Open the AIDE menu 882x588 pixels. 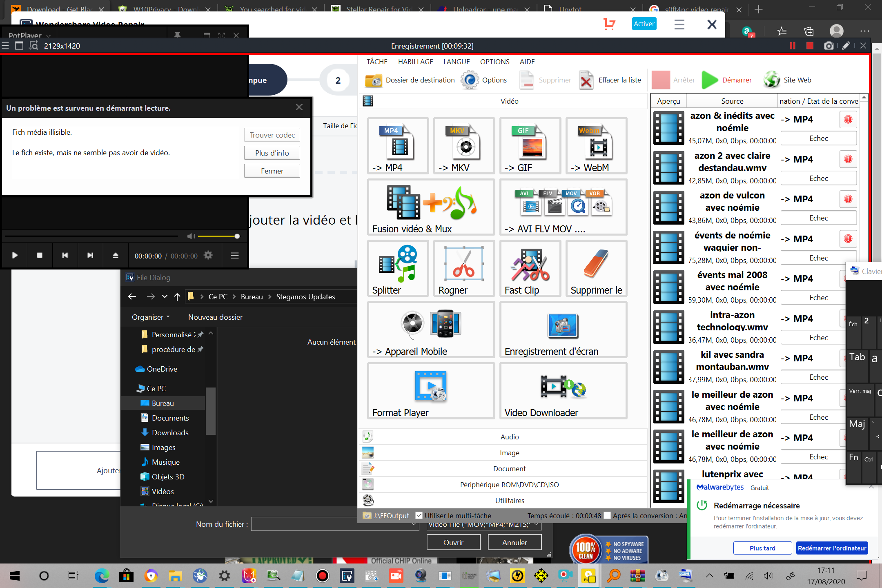[x=527, y=62]
